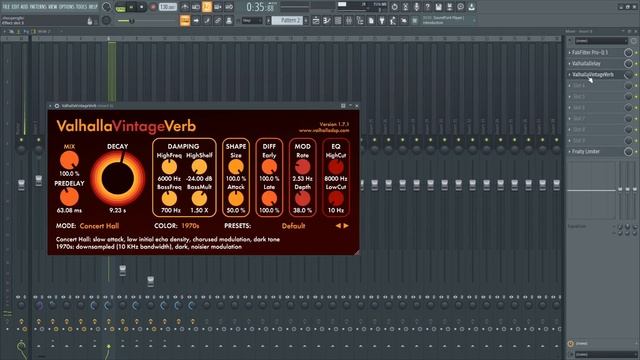Open the PATTERNS menu

click(x=38, y=7)
